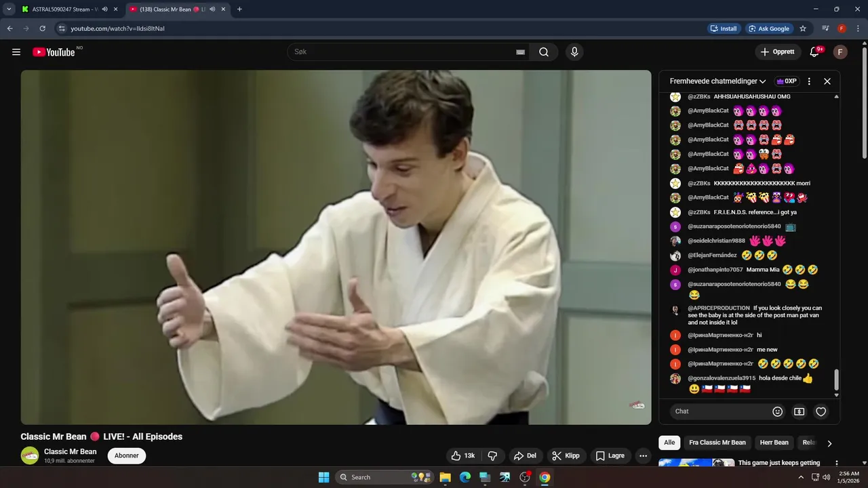Click the browser back arrow
The height and width of the screenshot is (488, 868).
click(x=10, y=28)
